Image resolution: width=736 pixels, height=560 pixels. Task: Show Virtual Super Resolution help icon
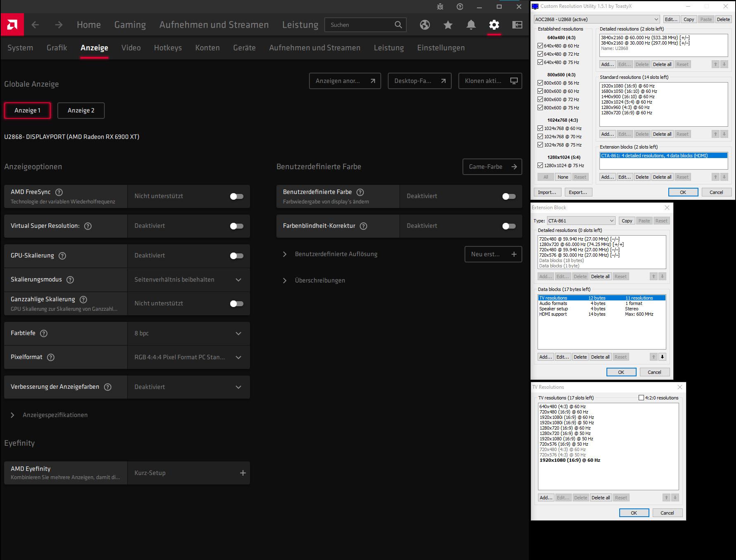[x=88, y=226]
